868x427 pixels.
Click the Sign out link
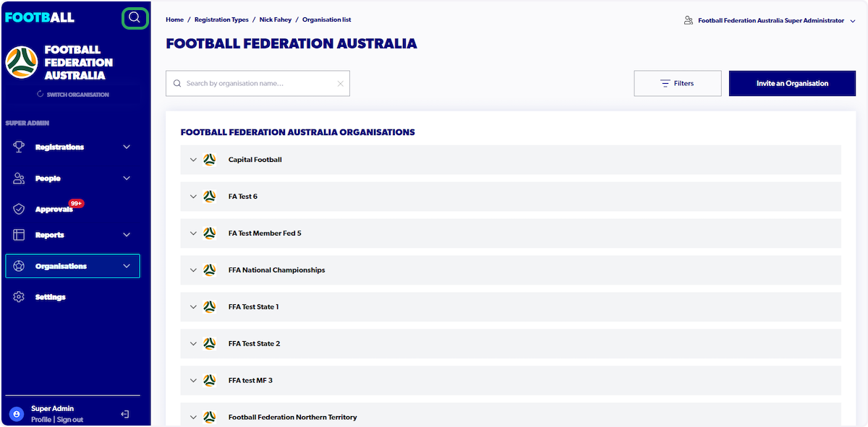pos(70,419)
